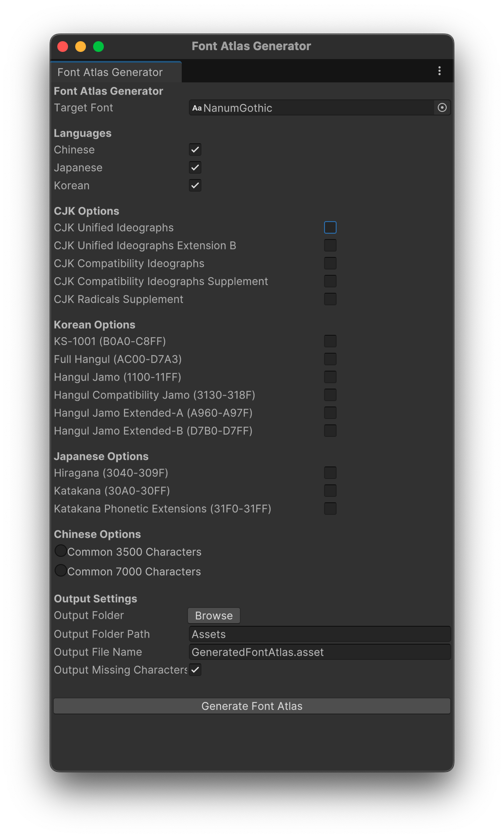Click the Output File Name text field
Viewport: 504px width, 838px height.
coord(320,652)
